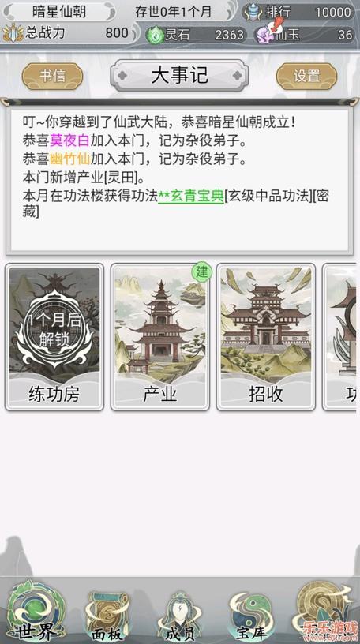Open the 设置 settings button

306,77
